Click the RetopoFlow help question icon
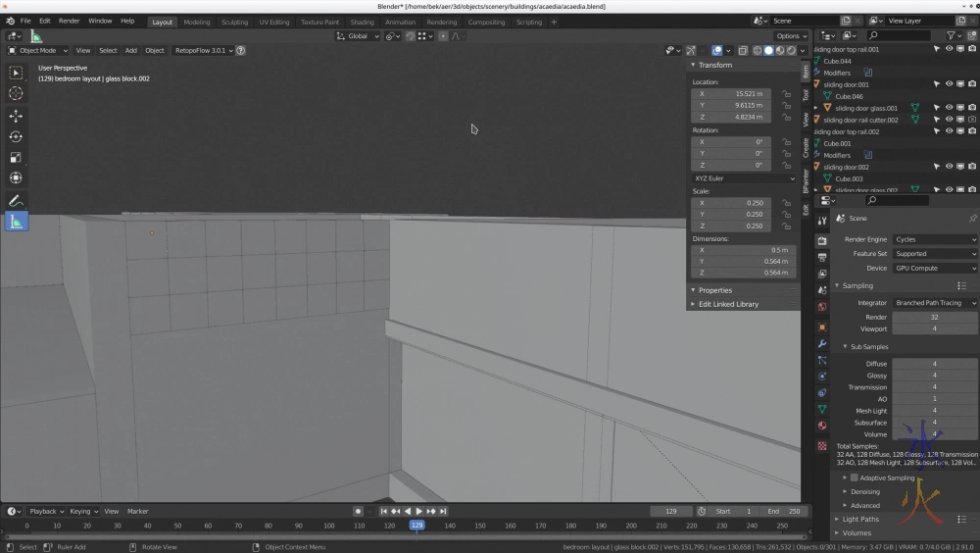This screenshot has width=980, height=553. (240, 50)
